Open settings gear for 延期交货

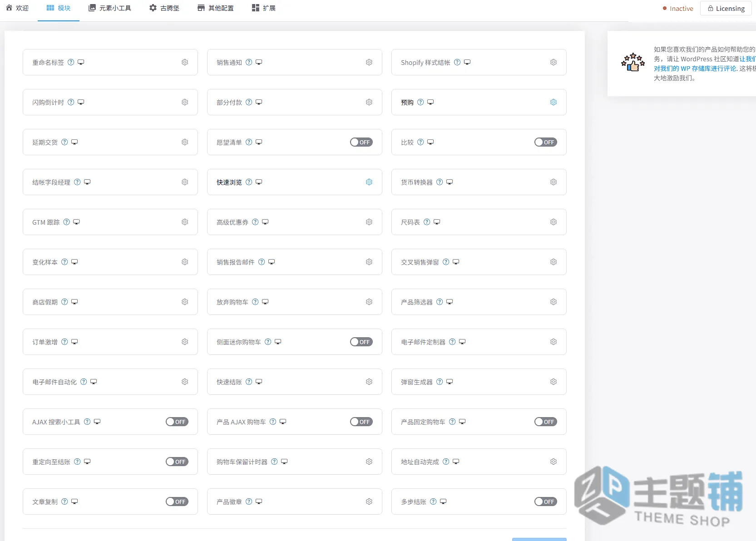(x=185, y=142)
